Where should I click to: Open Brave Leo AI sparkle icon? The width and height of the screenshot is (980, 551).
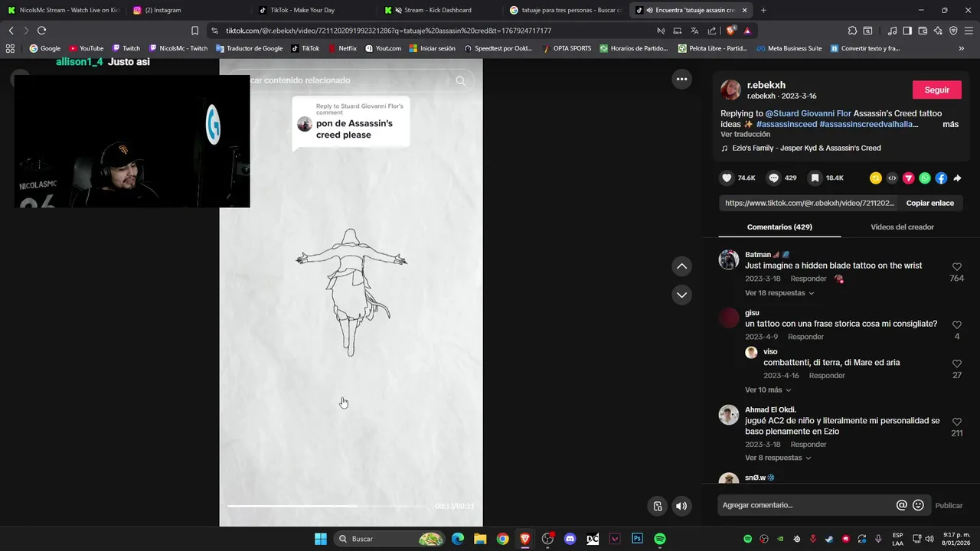click(x=938, y=31)
